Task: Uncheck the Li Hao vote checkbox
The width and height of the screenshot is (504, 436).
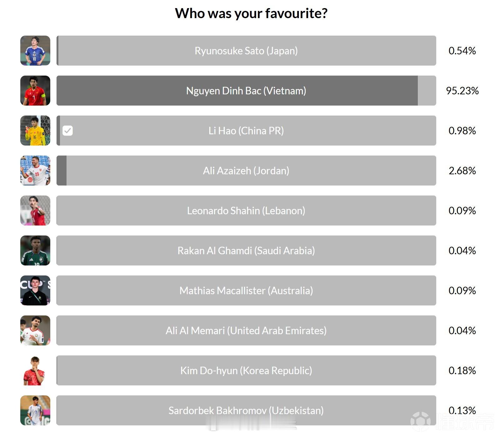Action: pos(68,131)
